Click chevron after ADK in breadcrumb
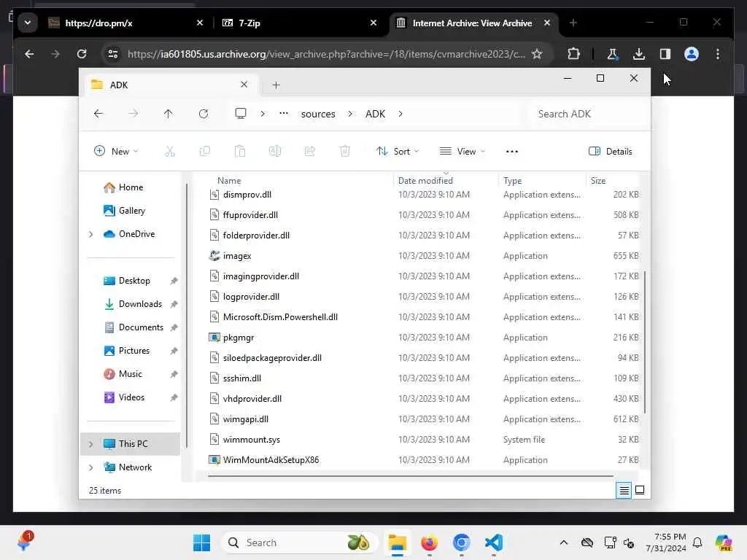 400,114
